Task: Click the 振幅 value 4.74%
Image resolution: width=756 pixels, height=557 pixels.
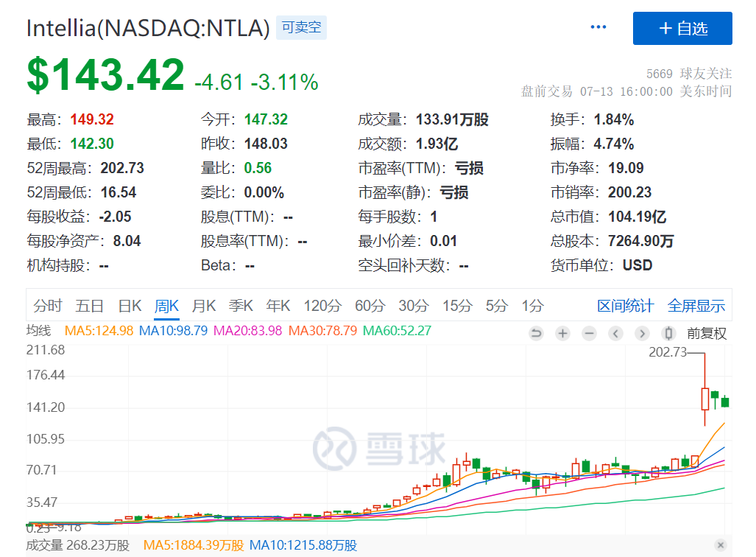Action: [614, 144]
